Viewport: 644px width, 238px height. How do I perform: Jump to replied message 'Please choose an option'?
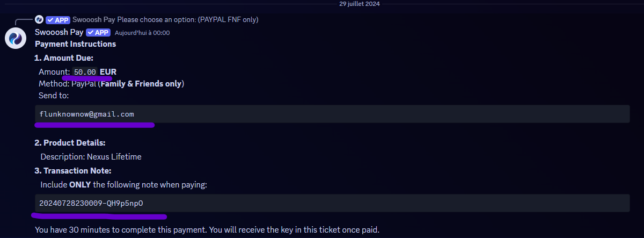(188, 20)
